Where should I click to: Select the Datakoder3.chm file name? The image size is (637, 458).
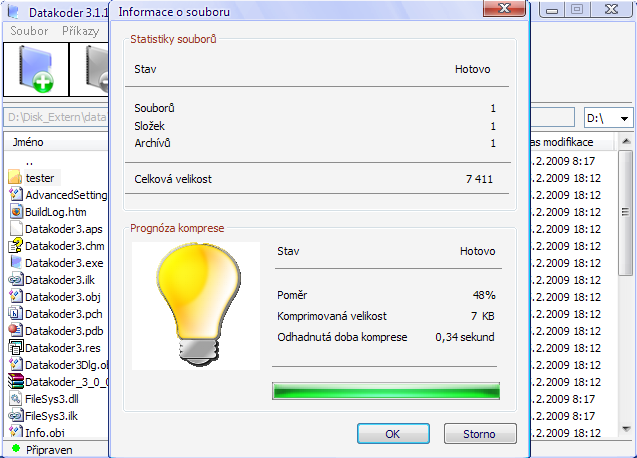click(x=65, y=246)
